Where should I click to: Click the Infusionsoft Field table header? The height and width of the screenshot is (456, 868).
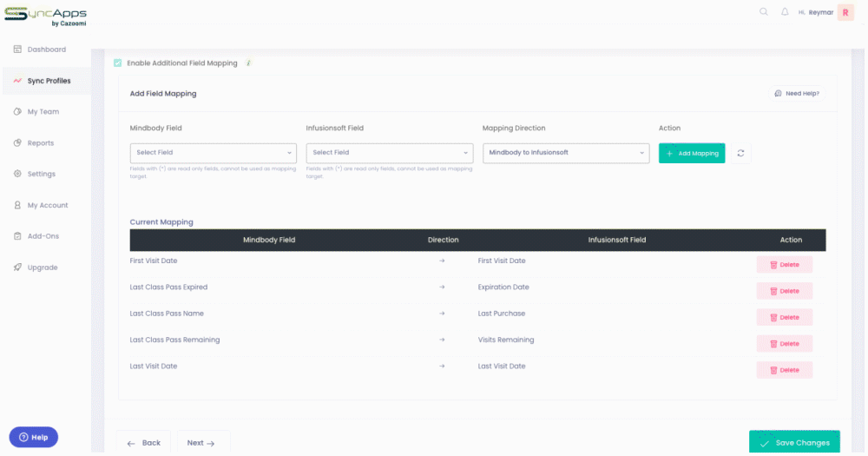616,240
